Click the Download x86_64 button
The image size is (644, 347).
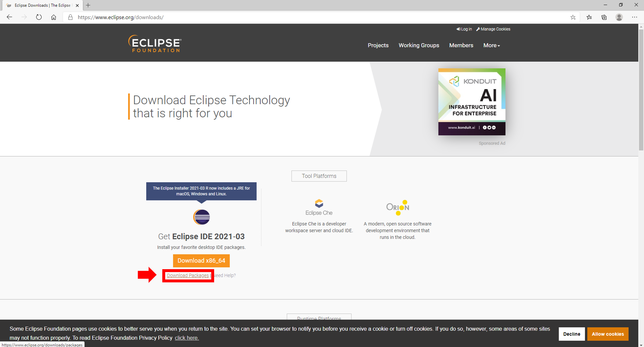[x=201, y=261]
